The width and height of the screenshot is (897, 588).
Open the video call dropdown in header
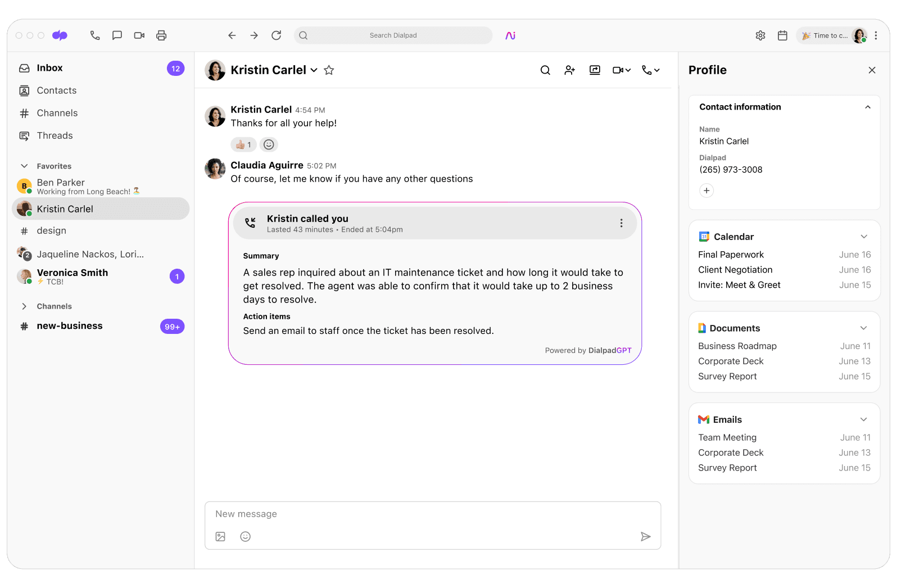coord(622,70)
